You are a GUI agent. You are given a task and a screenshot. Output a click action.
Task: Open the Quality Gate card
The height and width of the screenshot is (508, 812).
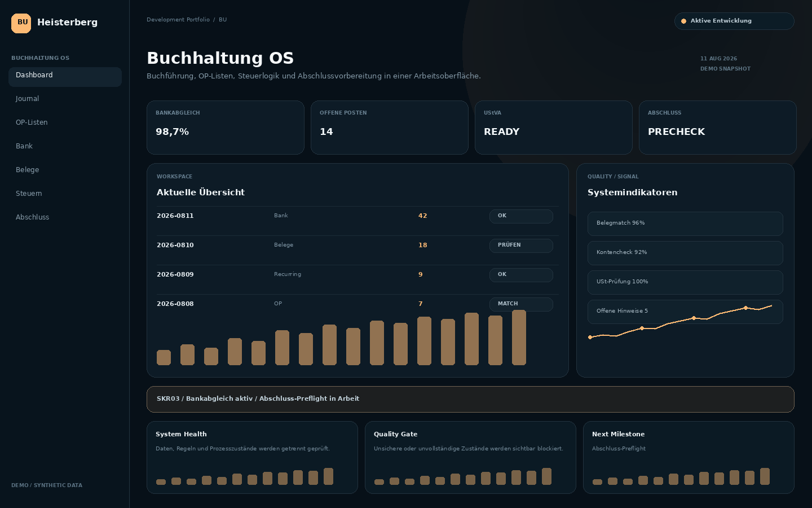pyautogui.click(x=470, y=457)
